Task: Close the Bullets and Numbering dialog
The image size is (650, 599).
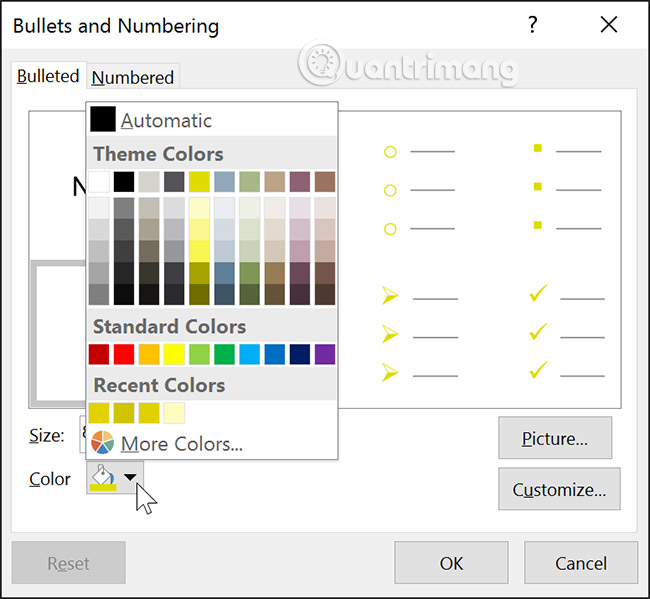Action: (609, 25)
